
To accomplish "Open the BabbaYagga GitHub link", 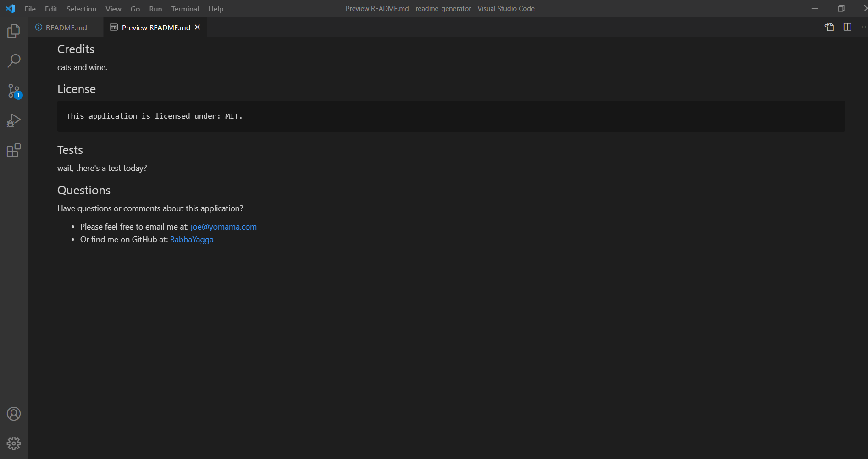I will tap(191, 239).
